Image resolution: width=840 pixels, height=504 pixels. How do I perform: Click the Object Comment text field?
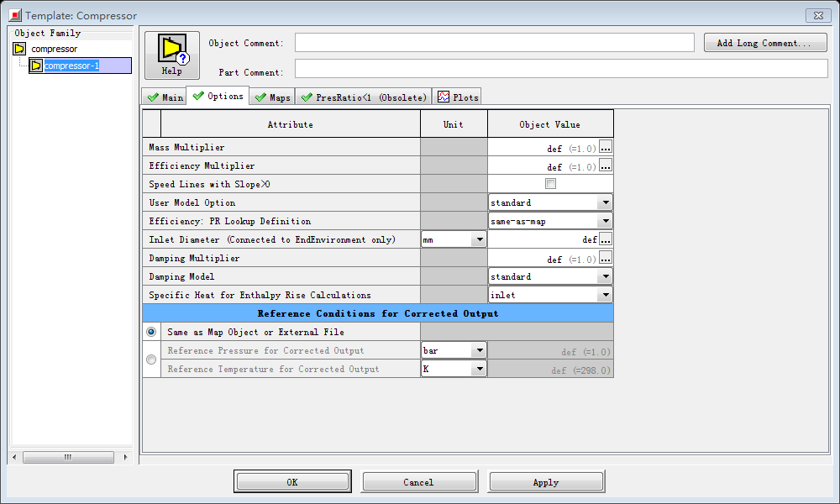click(494, 43)
